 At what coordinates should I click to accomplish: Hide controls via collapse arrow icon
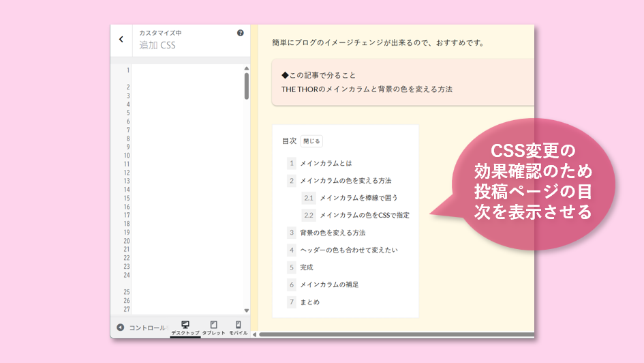(x=121, y=328)
